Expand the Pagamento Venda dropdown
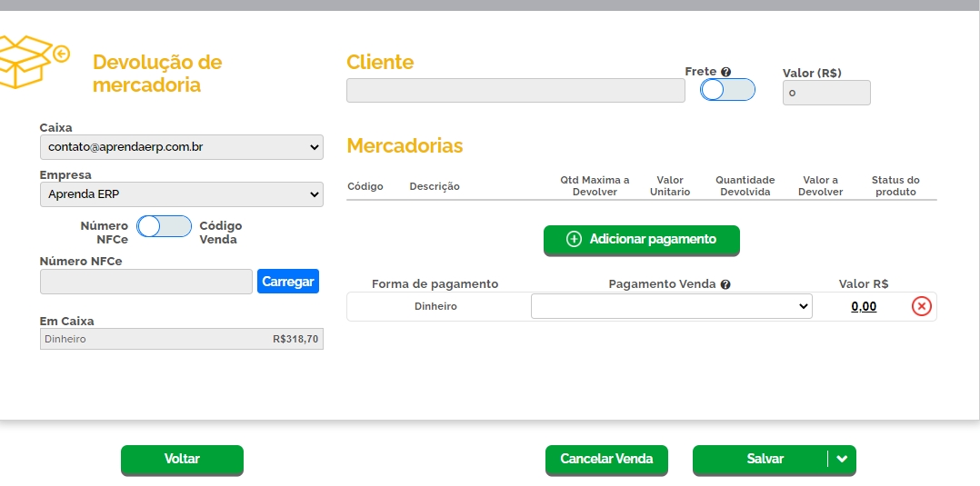The image size is (980, 486). click(x=671, y=307)
